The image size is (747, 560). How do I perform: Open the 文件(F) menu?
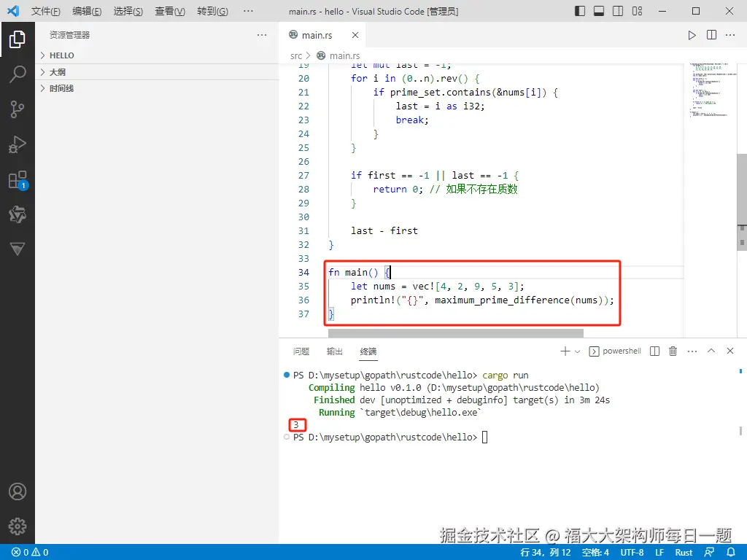46,11
